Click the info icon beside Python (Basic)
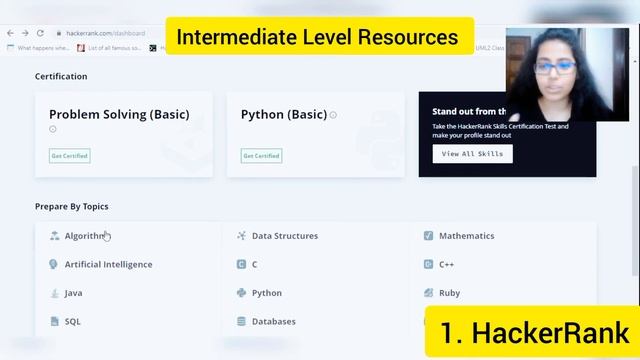 tap(333, 115)
